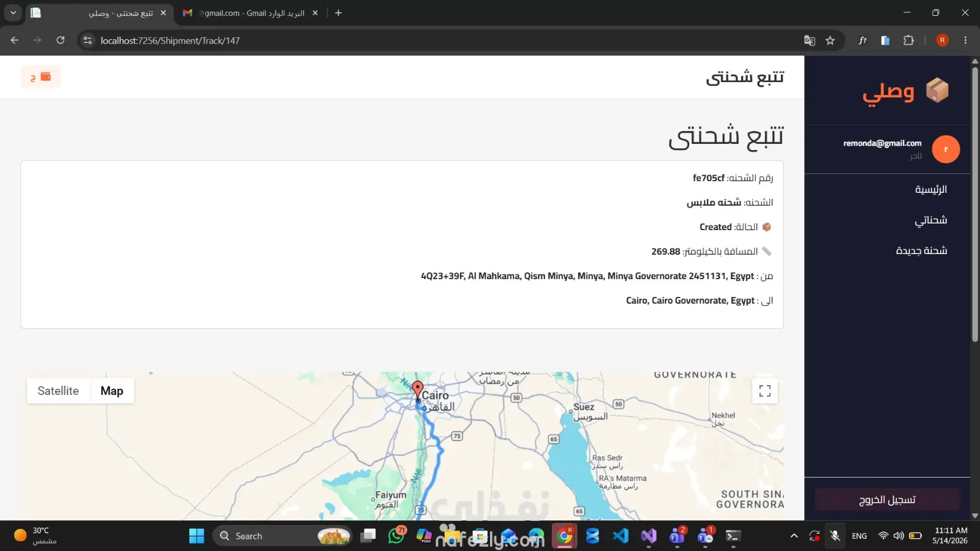Screen dimensions: 980x551
Task: Open the tab search dropdown arrow
Action: click(13, 12)
